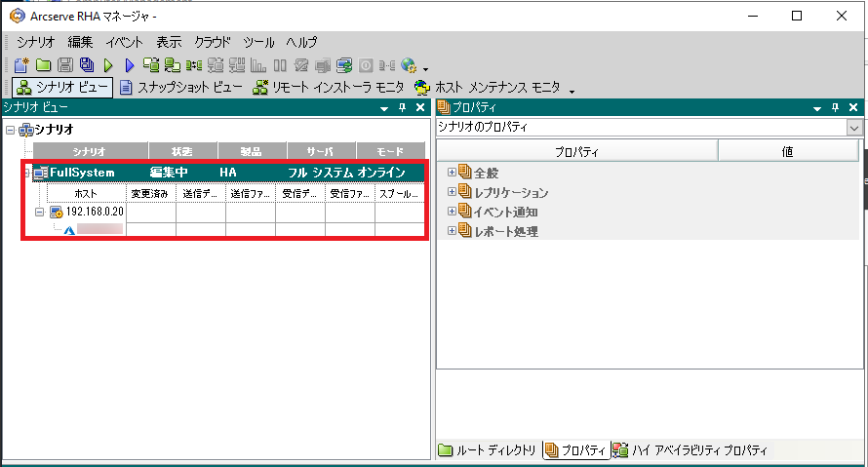The height and width of the screenshot is (467, 868).
Task: Click the Save floppy disk icon
Action: coord(64,65)
